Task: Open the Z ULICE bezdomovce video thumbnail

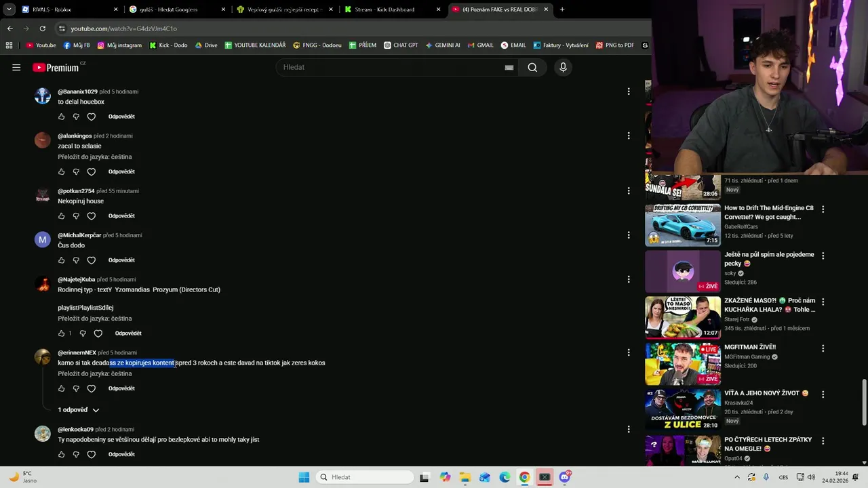Action: tap(683, 409)
